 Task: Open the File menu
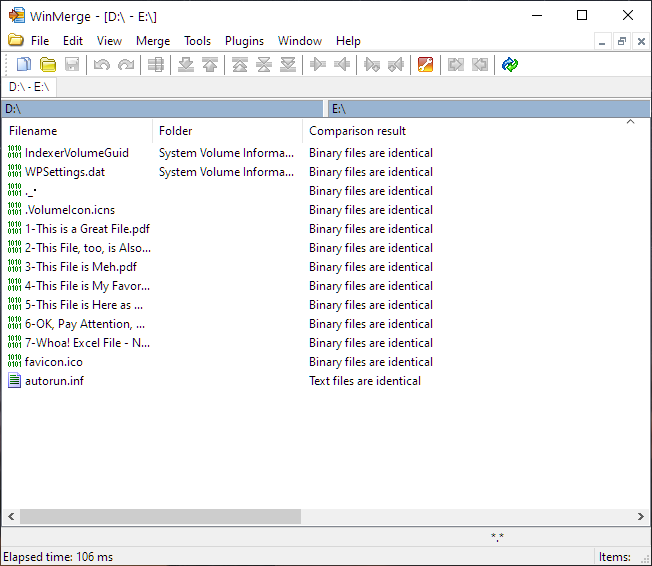40,41
